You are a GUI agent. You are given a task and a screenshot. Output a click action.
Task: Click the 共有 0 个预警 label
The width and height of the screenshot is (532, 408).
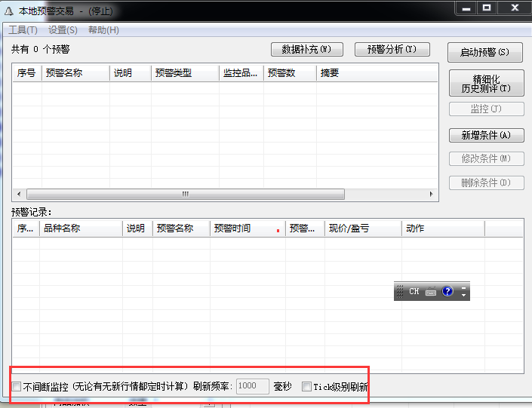point(41,50)
